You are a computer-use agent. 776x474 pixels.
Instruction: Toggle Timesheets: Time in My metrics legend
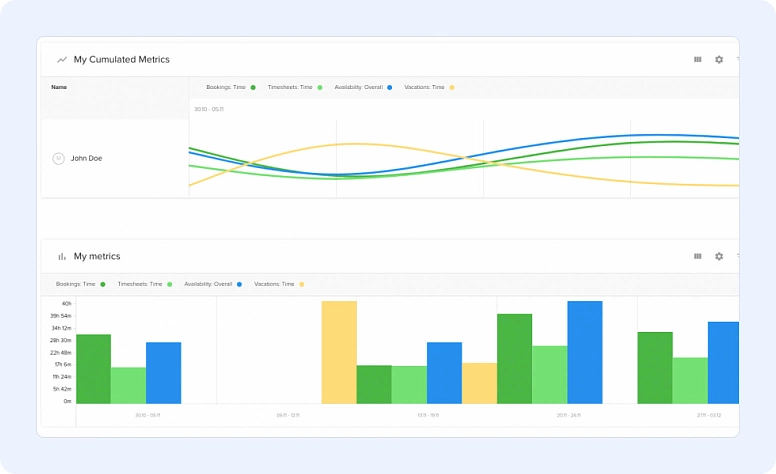pos(144,285)
